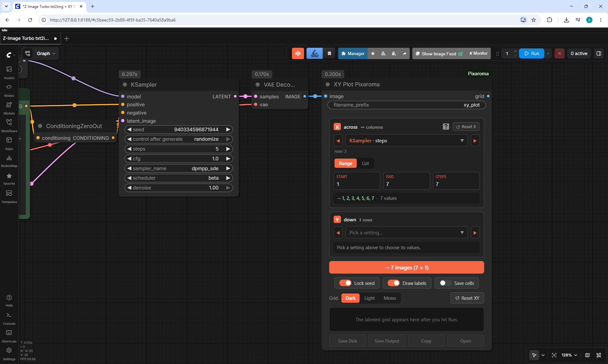608x364 pixels.
Task: Toggle the right side panel icon
Action: [598, 53]
